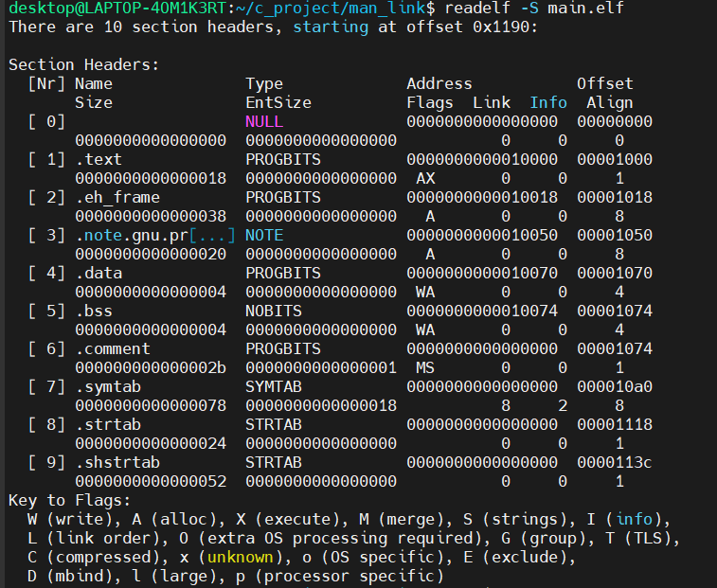This screenshot has width=717, height=588.
Task: Click the 'MS' flags value
Action: tap(425, 368)
